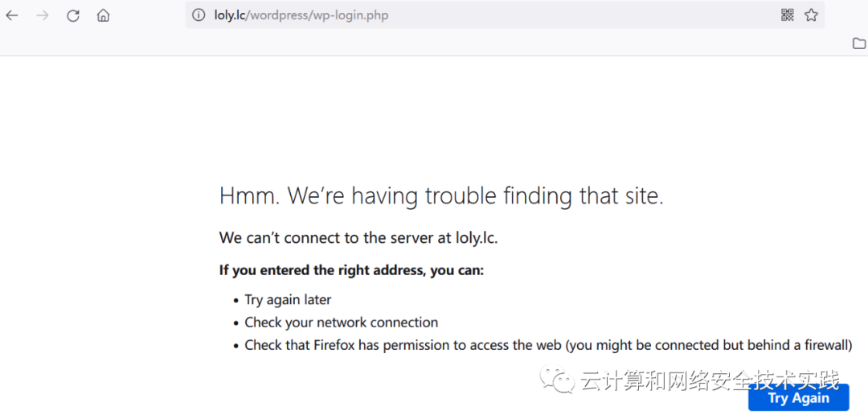
Task: Go back with the back arrow
Action: (11, 15)
